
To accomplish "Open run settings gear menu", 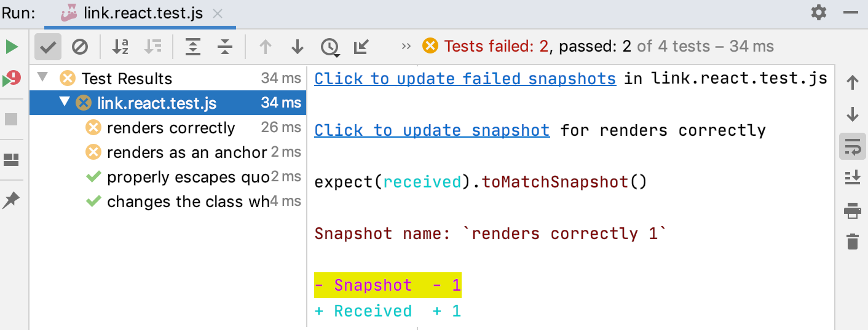I will coord(819,12).
